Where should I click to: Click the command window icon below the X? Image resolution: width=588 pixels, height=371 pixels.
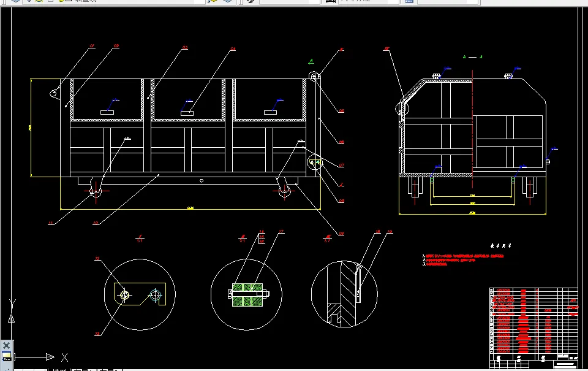click(x=6, y=357)
